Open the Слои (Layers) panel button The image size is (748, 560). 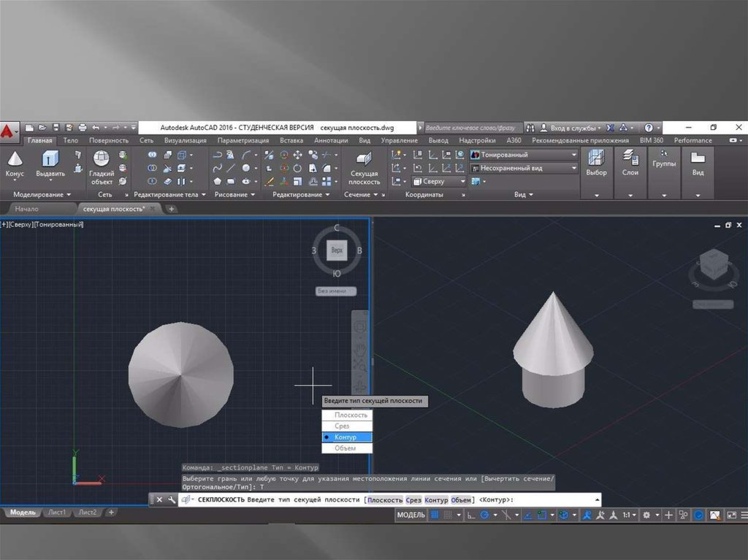(x=630, y=164)
